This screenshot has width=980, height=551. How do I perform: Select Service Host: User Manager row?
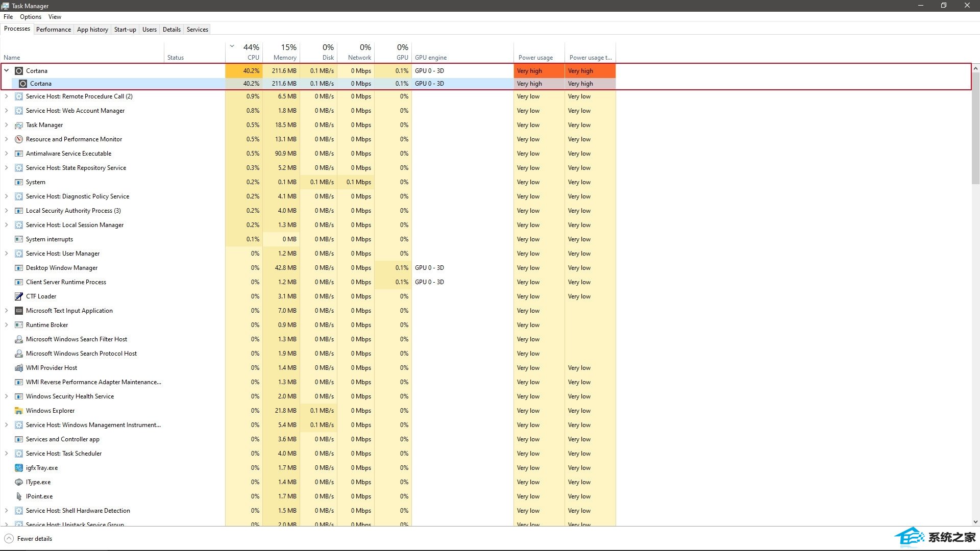coord(308,254)
